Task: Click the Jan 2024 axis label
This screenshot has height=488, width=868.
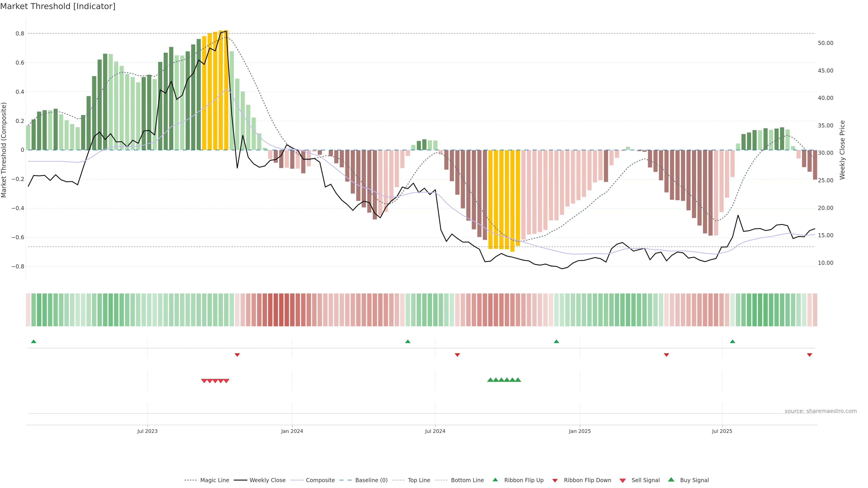Action: coord(292,431)
